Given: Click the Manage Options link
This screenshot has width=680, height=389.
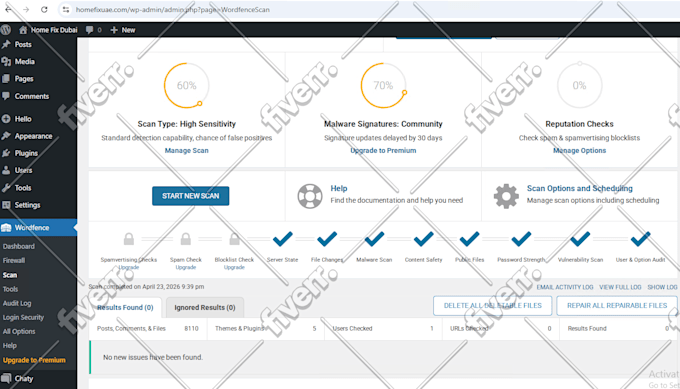Looking at the screenshot, I should pyautogui.click(x=579, y=150).
